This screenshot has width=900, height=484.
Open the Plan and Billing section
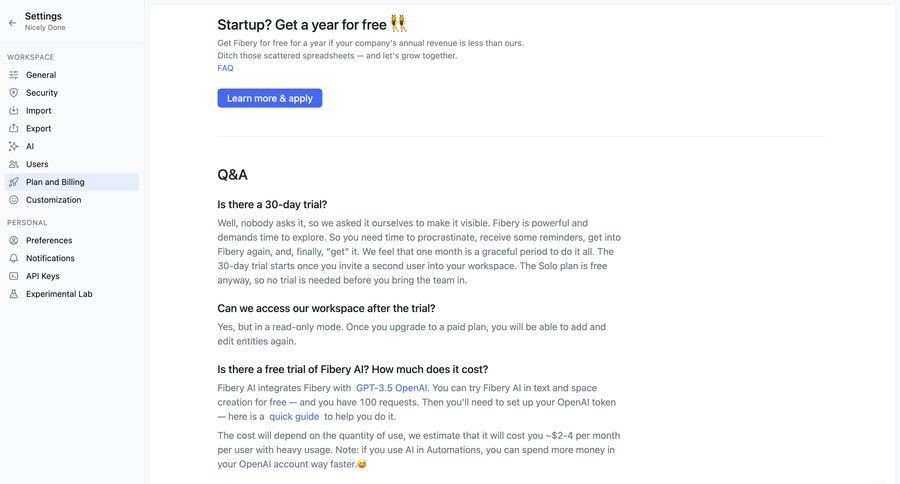[55, 182]
